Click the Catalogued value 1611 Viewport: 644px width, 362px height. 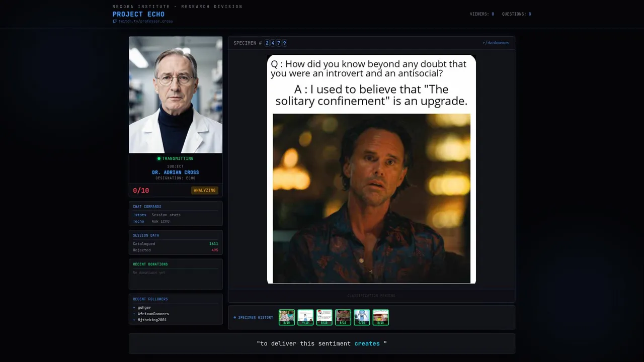(x=214, y=244)
